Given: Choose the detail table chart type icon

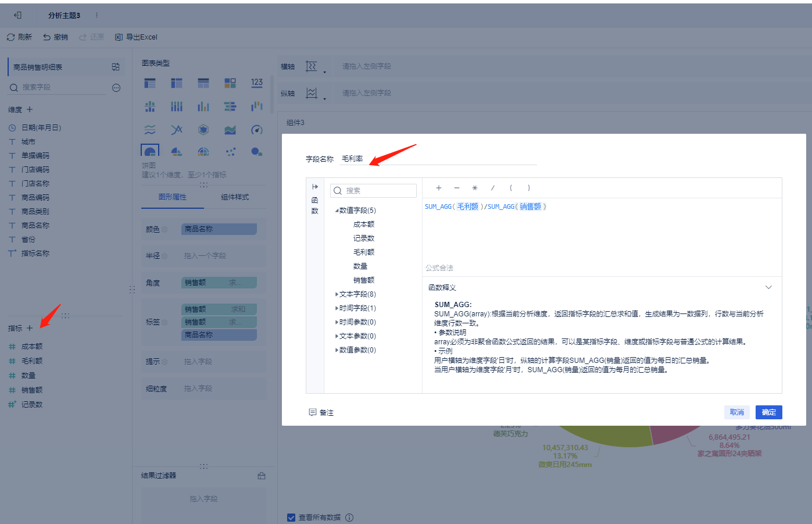Looking at the screenshot, I should (203, 83).
